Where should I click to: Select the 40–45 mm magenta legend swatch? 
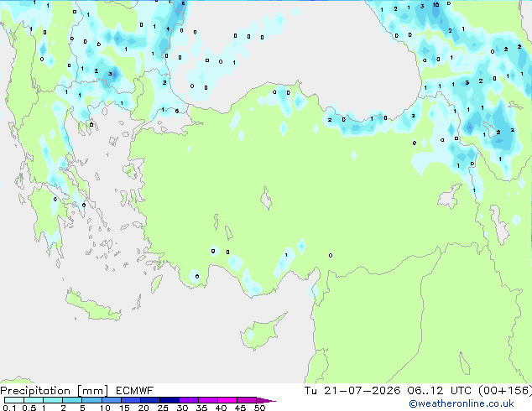click(x=227, y=400)
